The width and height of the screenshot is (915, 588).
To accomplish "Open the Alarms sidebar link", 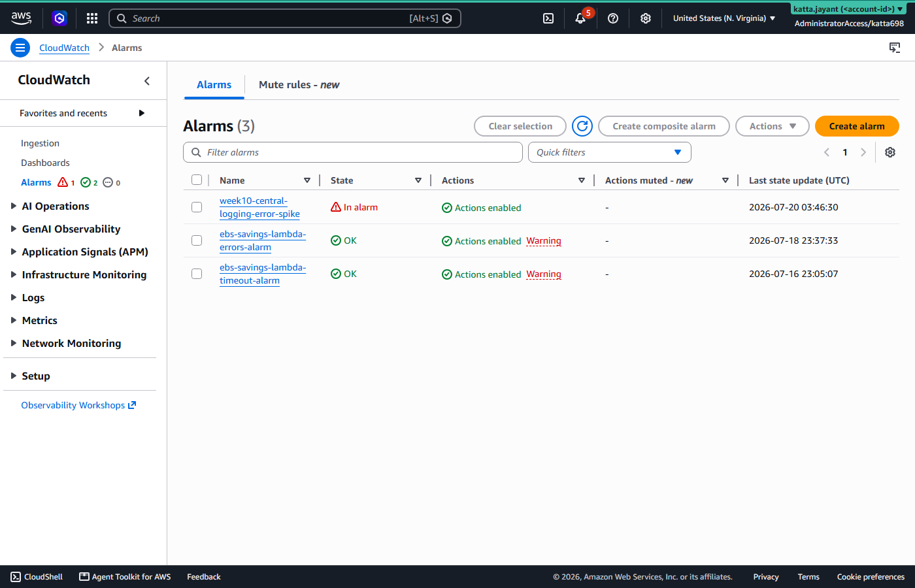I will point(36,182).
